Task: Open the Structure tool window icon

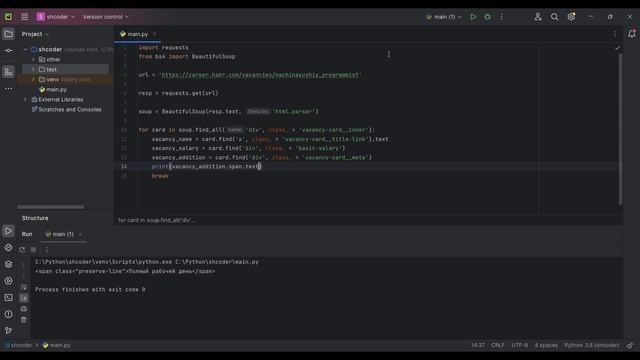Action: (8, 72)
